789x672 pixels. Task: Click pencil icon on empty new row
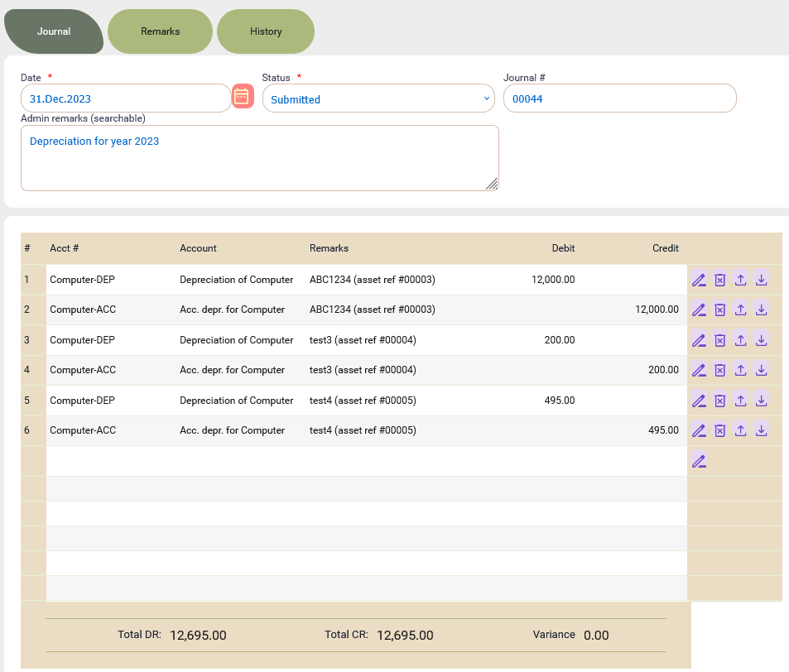click(x=699, y=461)
